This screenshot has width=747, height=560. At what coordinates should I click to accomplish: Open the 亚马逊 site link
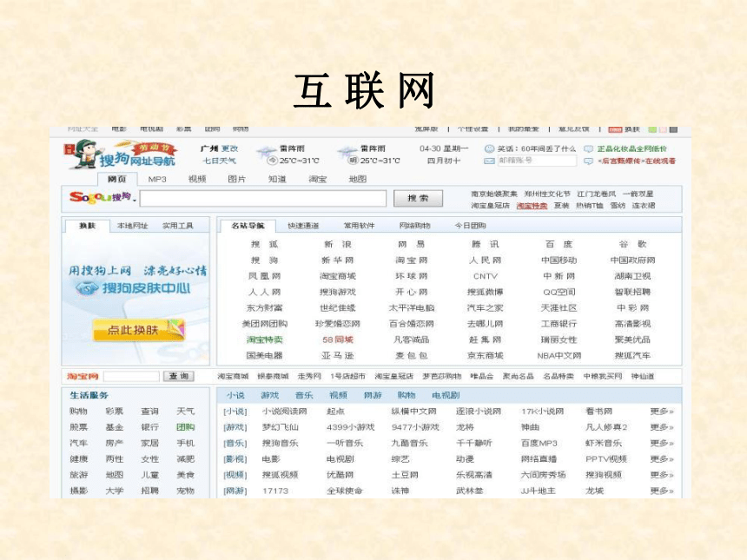coord(338,356)
